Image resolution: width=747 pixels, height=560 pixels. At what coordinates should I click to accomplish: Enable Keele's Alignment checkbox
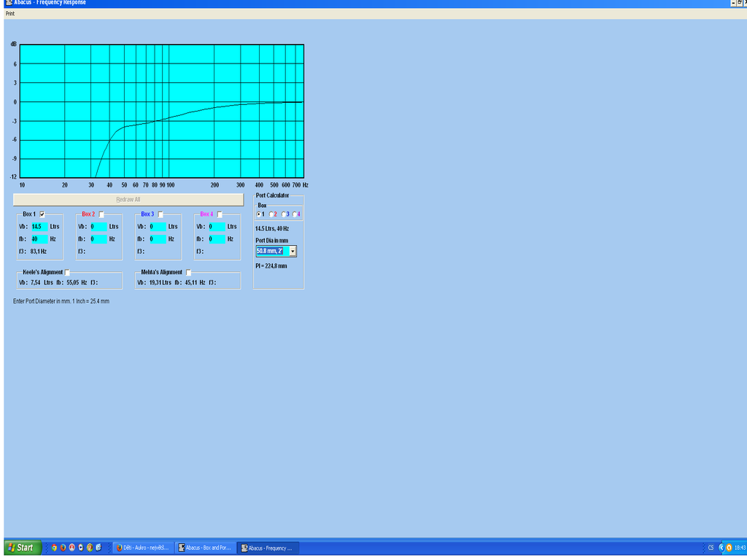(x=67, y=273)
